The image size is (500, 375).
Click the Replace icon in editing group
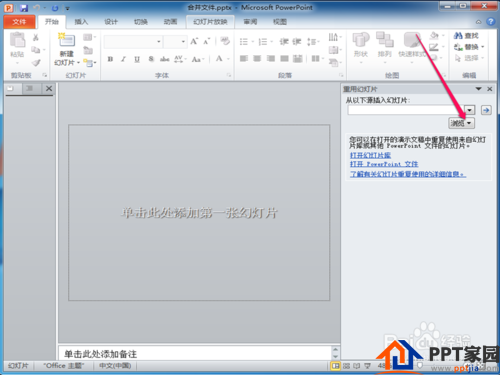pyautogui.click(x=458, y=47)
